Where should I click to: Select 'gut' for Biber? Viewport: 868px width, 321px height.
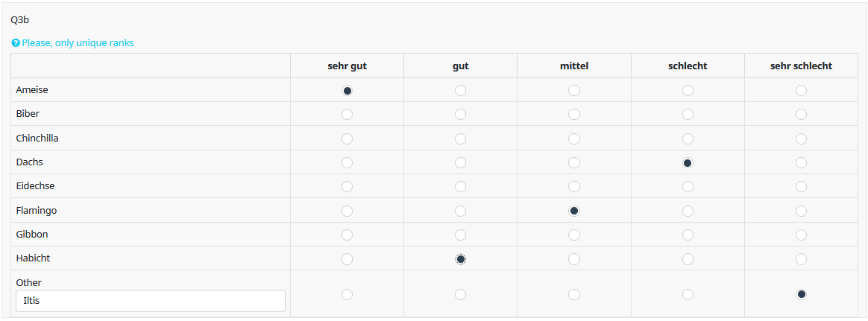tap(460, 115)
